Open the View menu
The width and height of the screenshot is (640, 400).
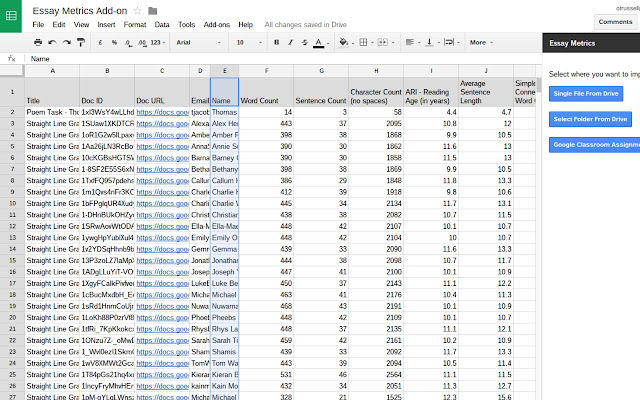click(81, 24)
